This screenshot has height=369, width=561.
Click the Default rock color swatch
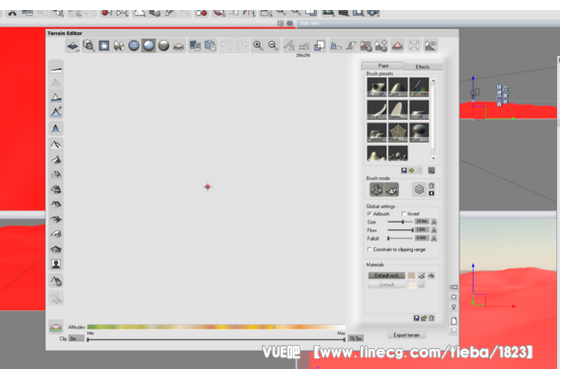(x=411, y=275)
